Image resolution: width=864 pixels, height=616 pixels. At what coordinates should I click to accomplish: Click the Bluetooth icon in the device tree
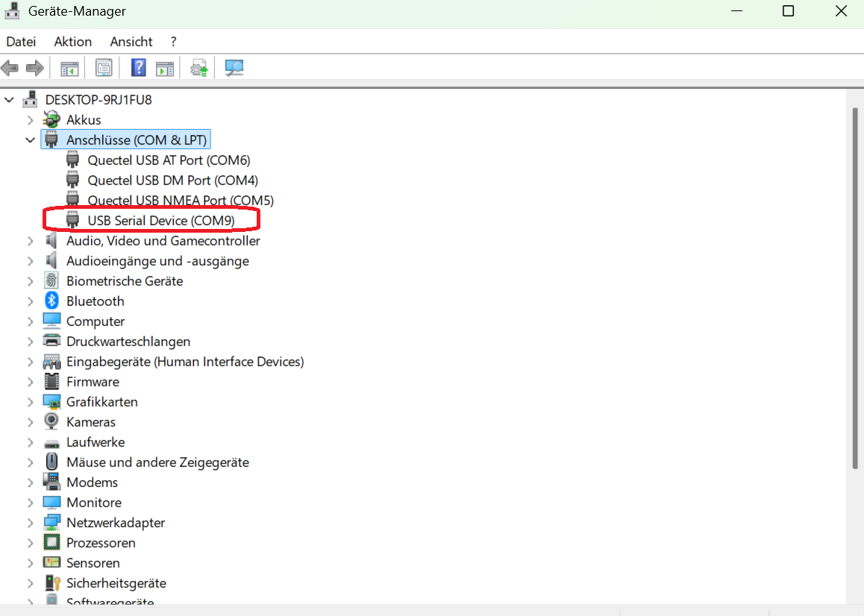(51, 301)
